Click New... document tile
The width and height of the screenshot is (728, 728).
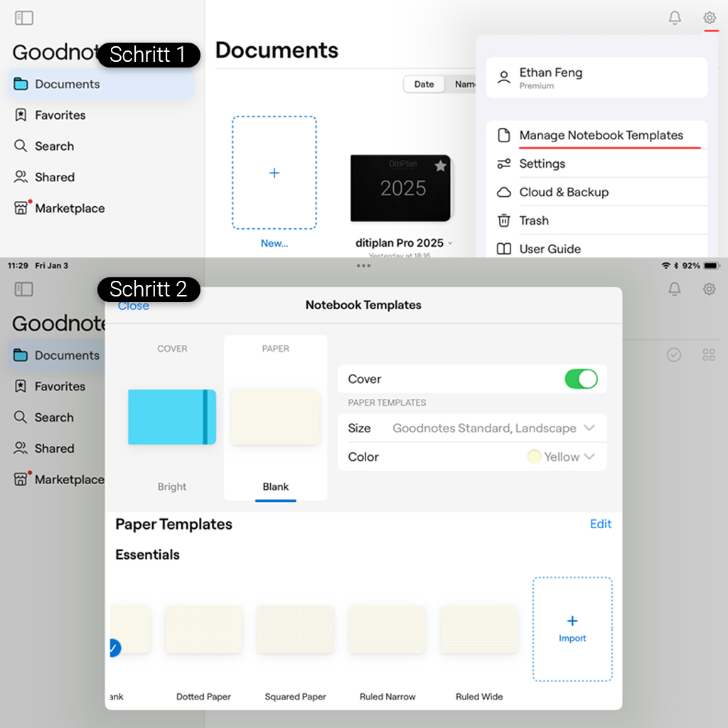(x=274, y=173)
